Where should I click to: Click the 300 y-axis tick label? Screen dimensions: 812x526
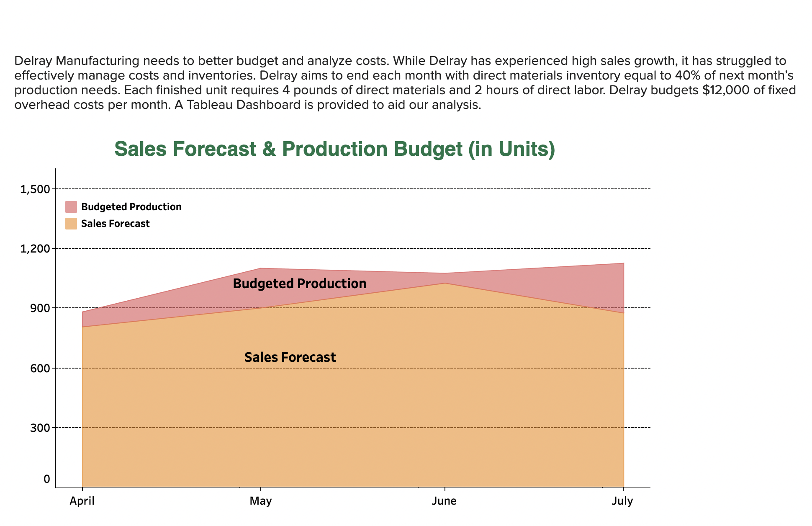pyautogui.click(x=41, y=427)
